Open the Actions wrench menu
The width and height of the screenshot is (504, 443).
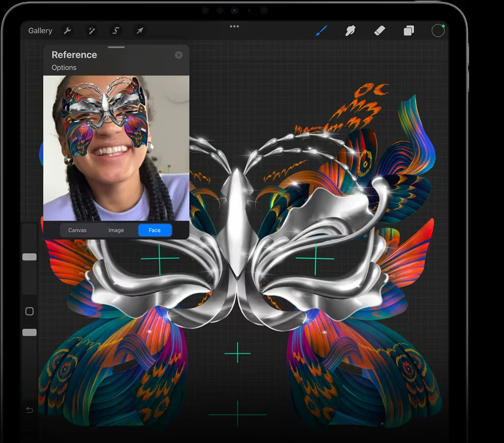click(x=68, y=31)
